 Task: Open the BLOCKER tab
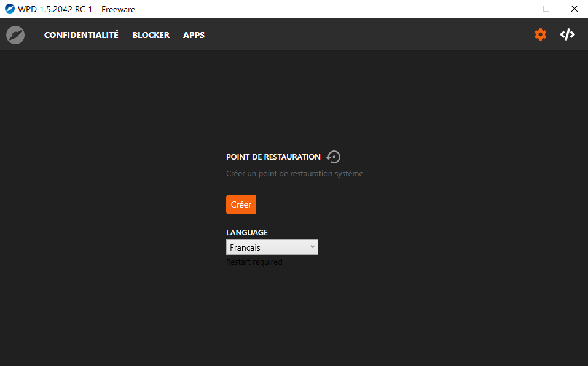(x=151, y=35)
